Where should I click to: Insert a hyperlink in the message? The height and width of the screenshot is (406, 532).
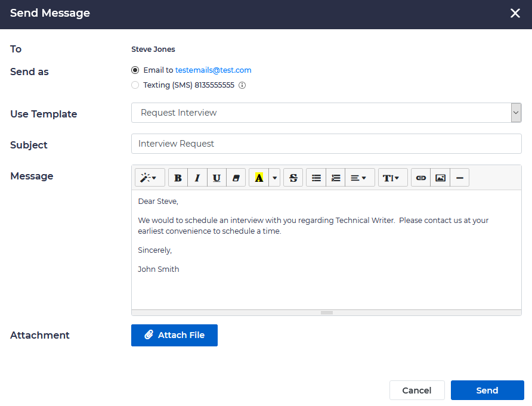[x=420, y=177]
